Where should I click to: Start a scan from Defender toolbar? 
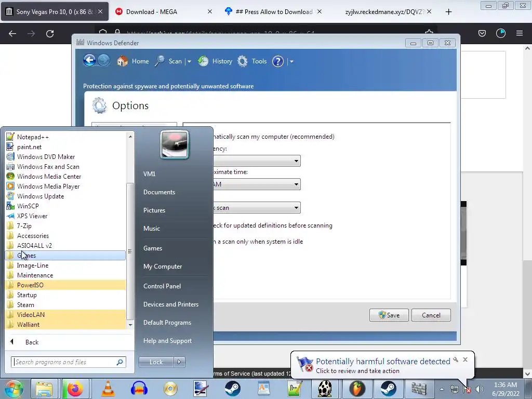pyautogui.click(x=169, y=61)
